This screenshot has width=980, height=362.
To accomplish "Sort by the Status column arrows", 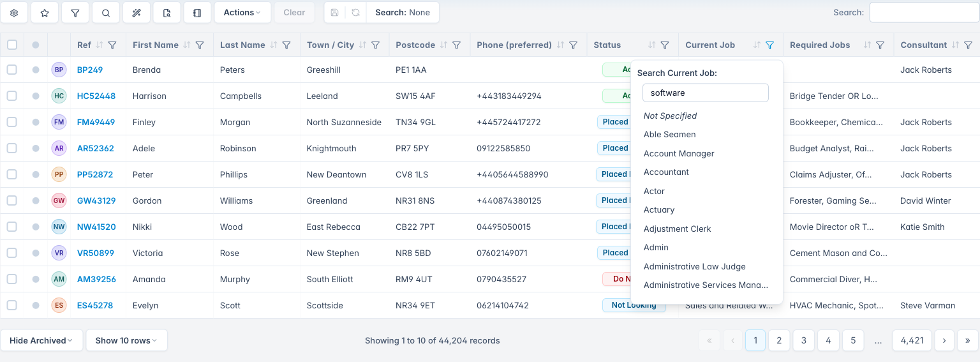I will (x=651, y=45).
